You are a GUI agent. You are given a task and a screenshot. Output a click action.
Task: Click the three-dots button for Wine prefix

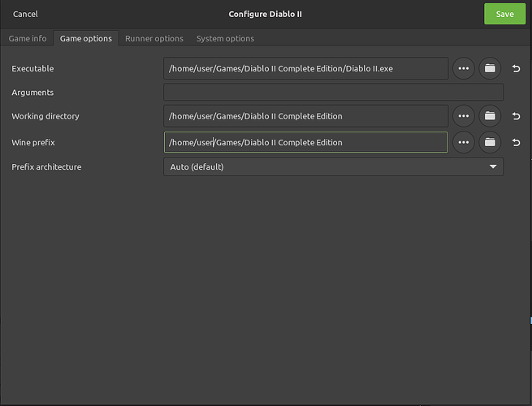463,142
